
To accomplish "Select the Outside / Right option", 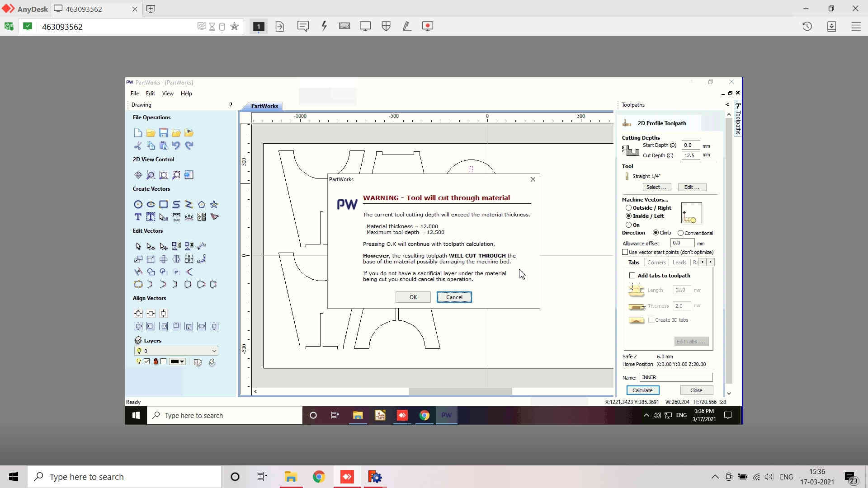I will (628, 208).
